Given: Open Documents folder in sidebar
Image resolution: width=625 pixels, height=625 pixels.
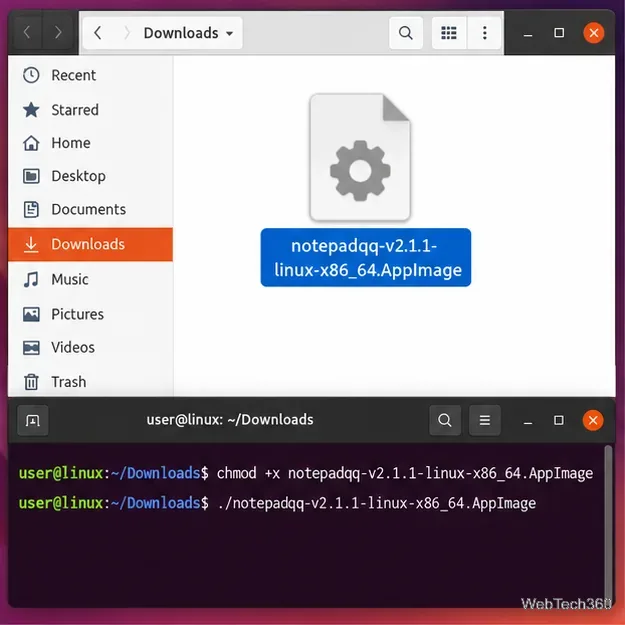Looking at the screenshot, I should pyautogui.click(x=90, y=209).
